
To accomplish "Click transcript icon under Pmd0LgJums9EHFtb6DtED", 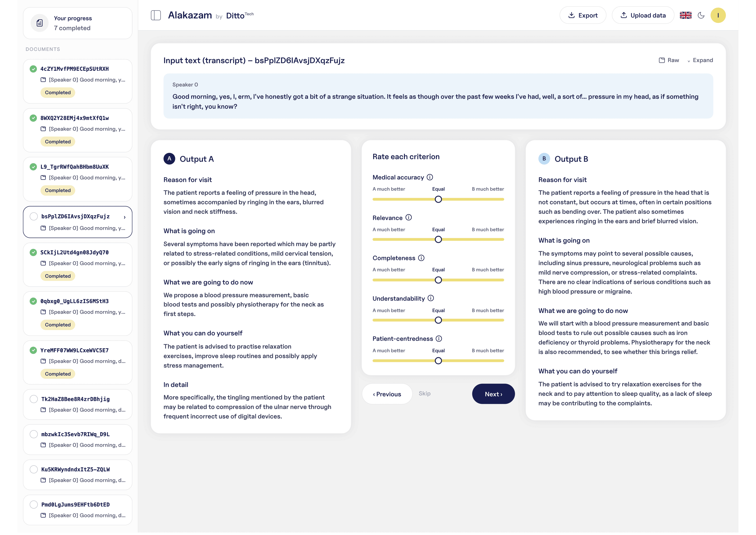I will [x=43, y=516].
